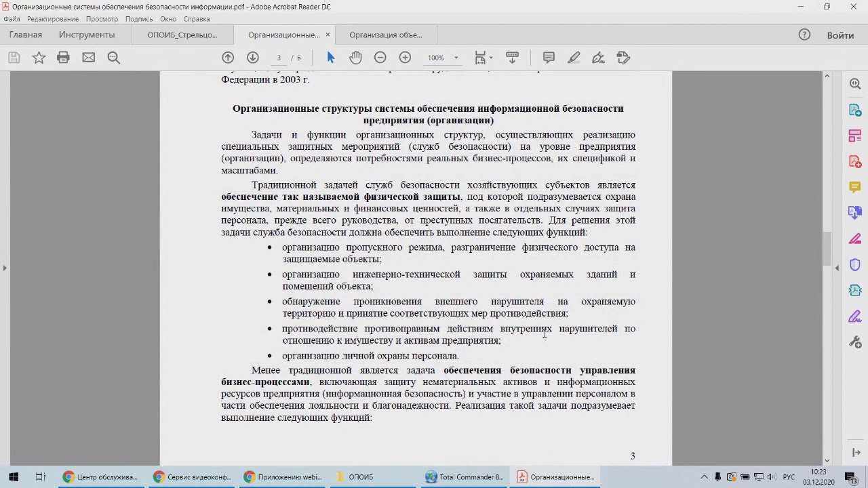Open the right-pane search magnifier tool
The width and height of the screenshot is (868, 488).
pos(855,83)
